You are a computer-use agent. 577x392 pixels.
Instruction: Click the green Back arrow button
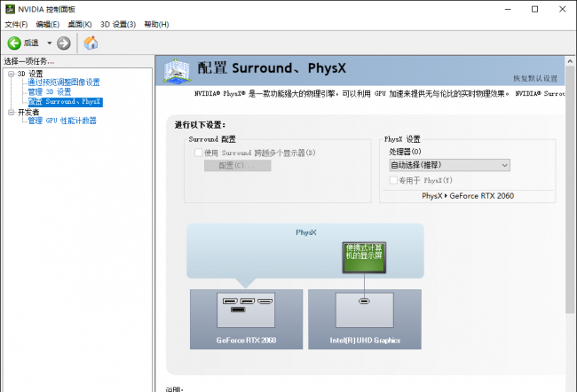coord(14,43)
